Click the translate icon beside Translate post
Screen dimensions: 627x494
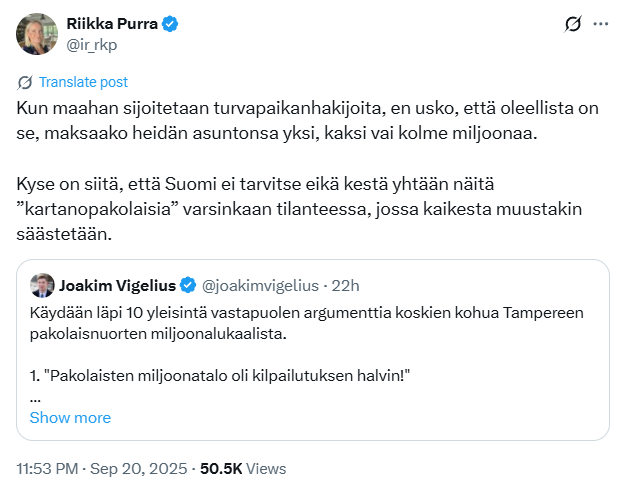coord(26,82)
